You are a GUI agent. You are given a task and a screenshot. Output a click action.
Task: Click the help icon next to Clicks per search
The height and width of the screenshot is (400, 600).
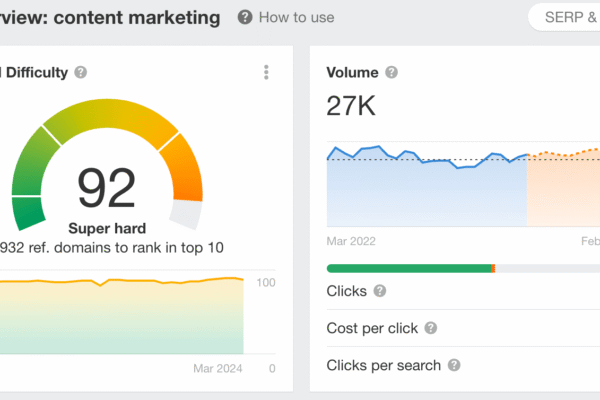[454, 365]
